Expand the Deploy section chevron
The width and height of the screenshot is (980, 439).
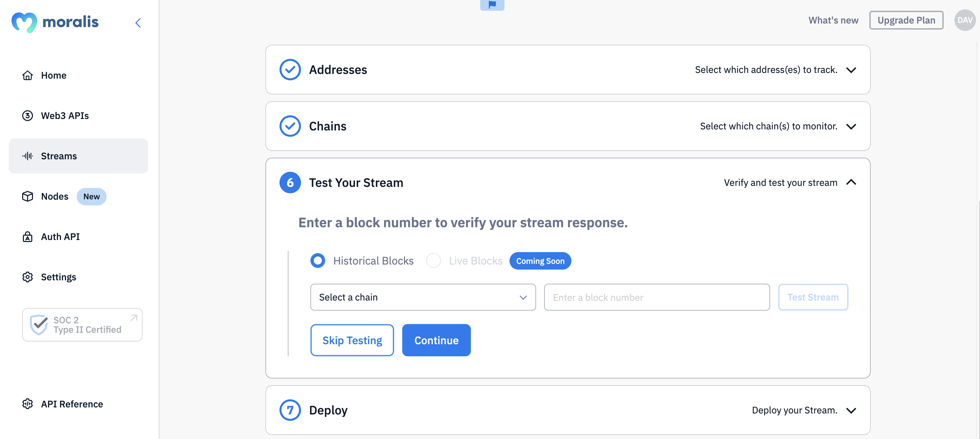click(851, 410)
